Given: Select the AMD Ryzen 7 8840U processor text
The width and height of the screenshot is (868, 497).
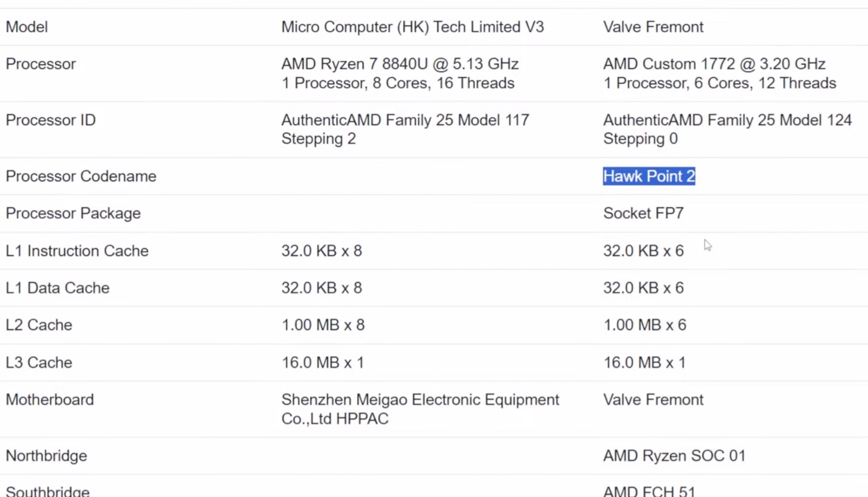Looking at the screenshot, I should 399,64.
